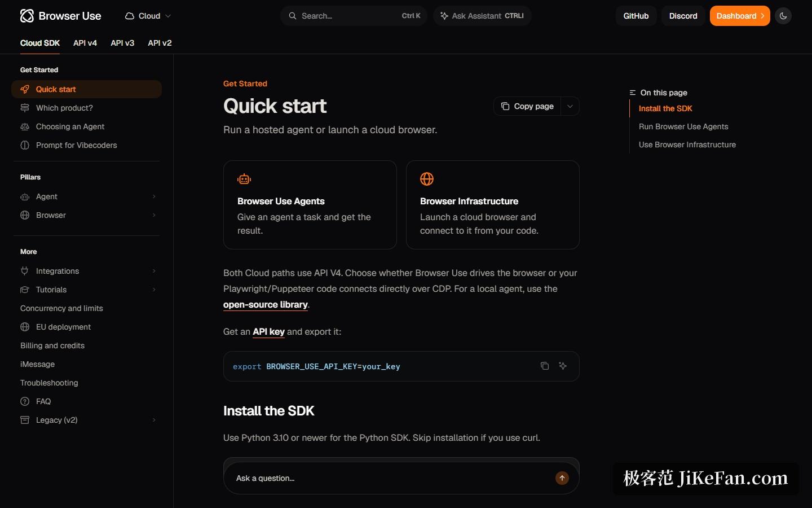
Task: Click the cloud icon in product selector
Action: (130, 16)
